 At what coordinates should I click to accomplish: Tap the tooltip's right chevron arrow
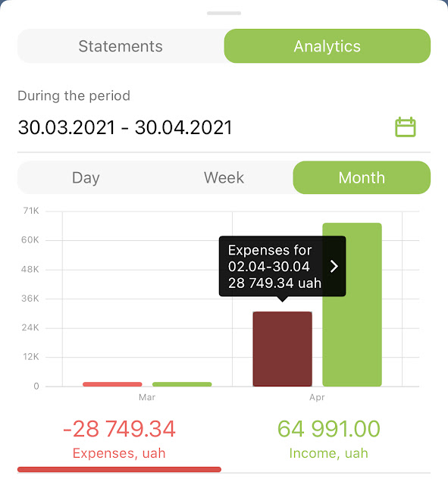pos(334,266)
